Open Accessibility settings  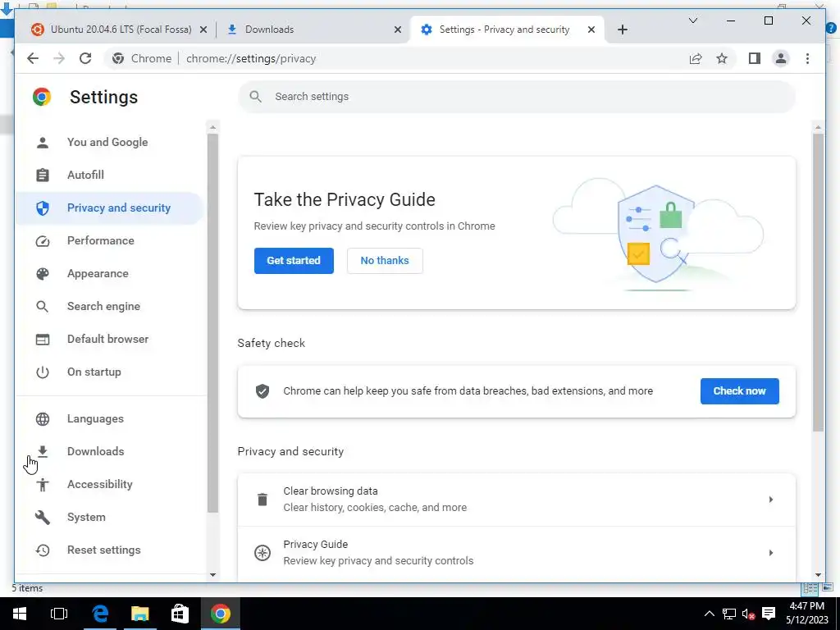[110, 484]
